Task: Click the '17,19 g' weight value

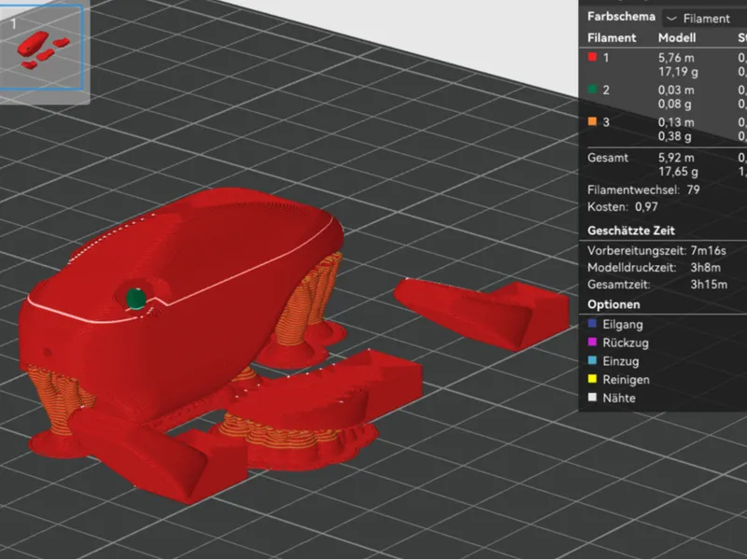Action: tap(678, 72)
